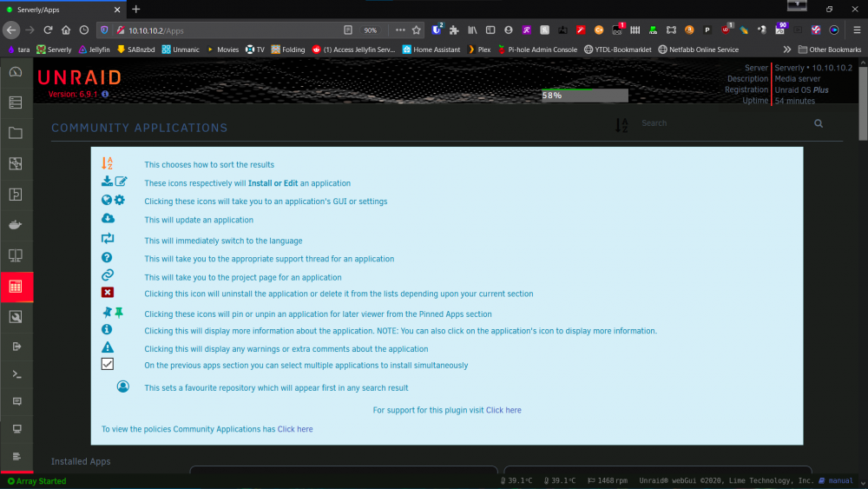Image resolution: width=868 pixels, height=489 pixels.
Task: Open the Main server-rows icon in sidebar
Action: 16,102
